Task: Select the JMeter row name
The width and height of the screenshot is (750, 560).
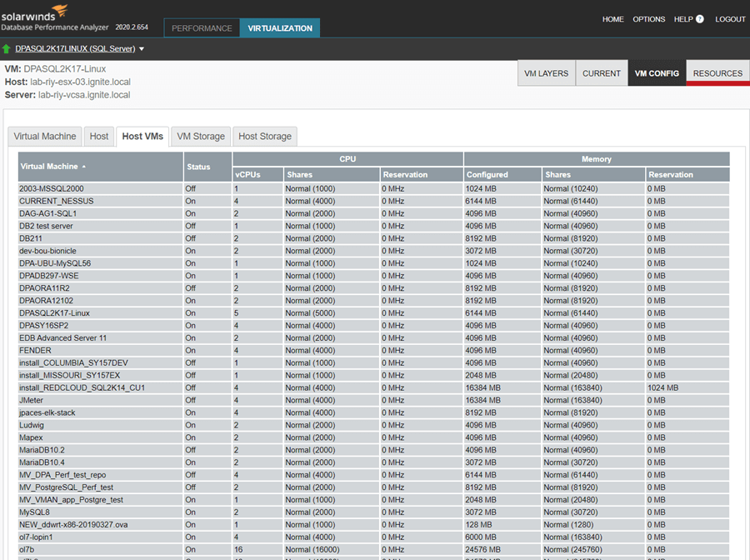Action: 31,400
